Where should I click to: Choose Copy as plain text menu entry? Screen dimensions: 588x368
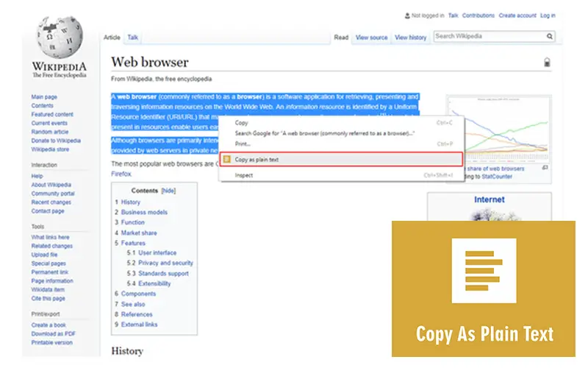click(341, 159)
